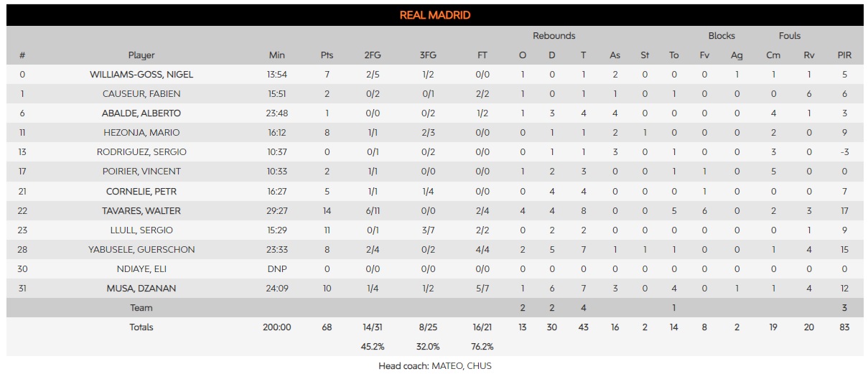Click the Ndiaye, Eli player name
This screenshot has height=374, width=868.
(x=141, y=269)
